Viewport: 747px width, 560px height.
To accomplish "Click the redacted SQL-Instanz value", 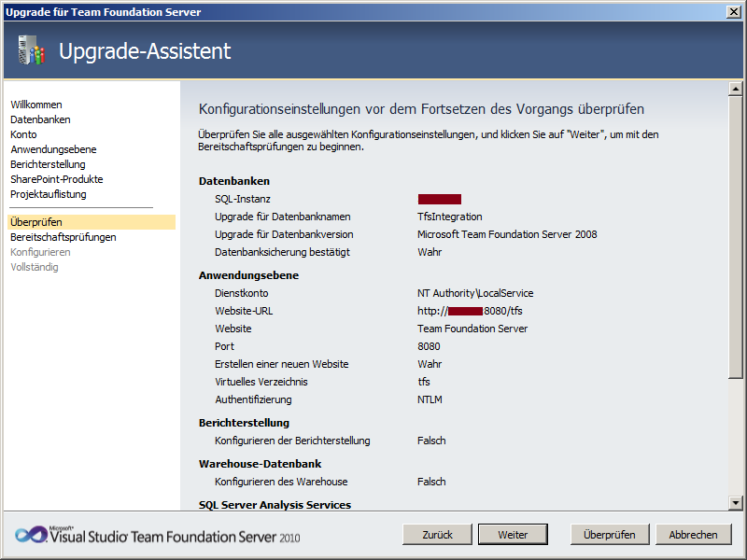I will pos(439,199).
